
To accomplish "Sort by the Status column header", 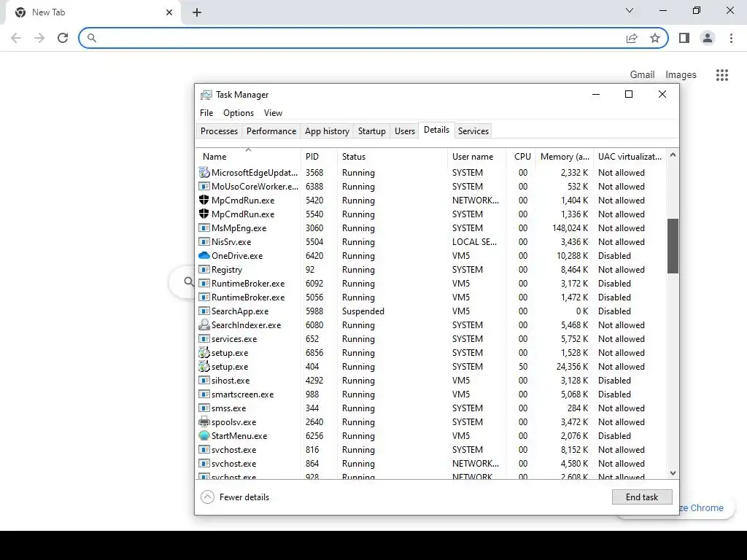I will [x=392, y=156].
